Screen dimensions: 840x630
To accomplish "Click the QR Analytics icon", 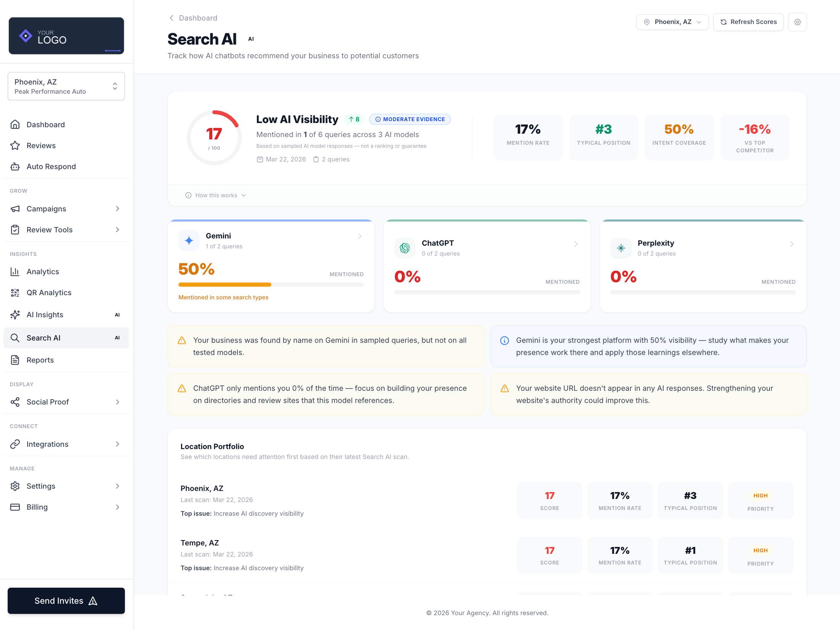I will tap(15, 293).
